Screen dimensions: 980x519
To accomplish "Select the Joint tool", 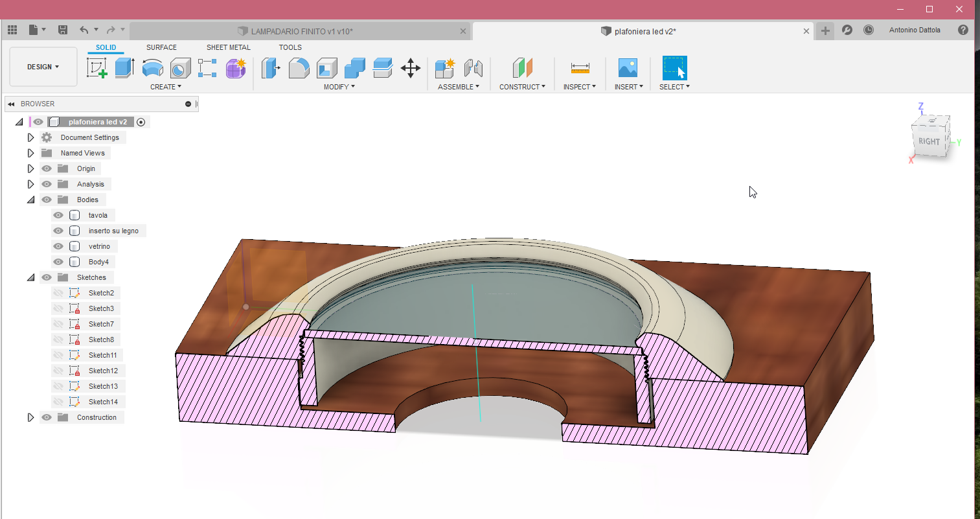I will pos(473,67).
